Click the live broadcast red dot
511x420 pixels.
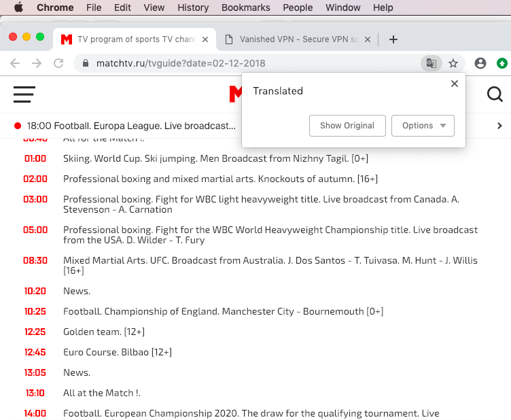coord(18,126)
